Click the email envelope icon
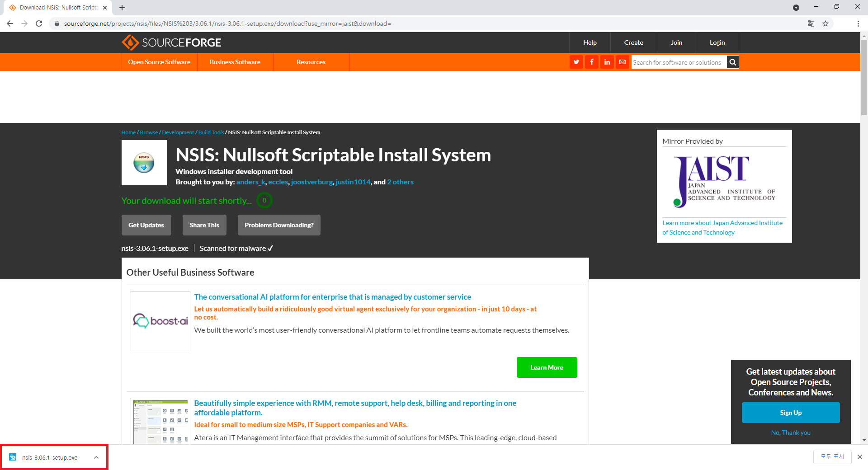Viewport: 868px width, 470px height. click(623, 62)
